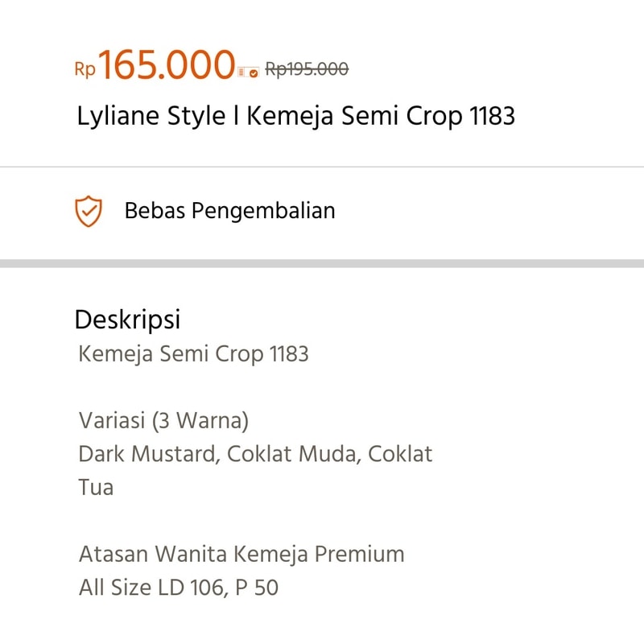The width and height of the screenshot is (644, 644).
Task: Tap the word Kemeja in the product title
Action: coord(290,116)
